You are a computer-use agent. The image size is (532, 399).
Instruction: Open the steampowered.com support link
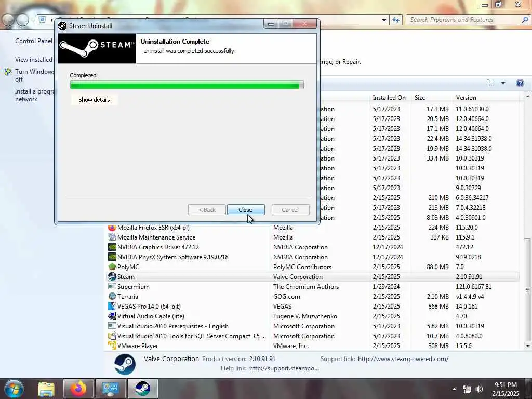(403, 359)
